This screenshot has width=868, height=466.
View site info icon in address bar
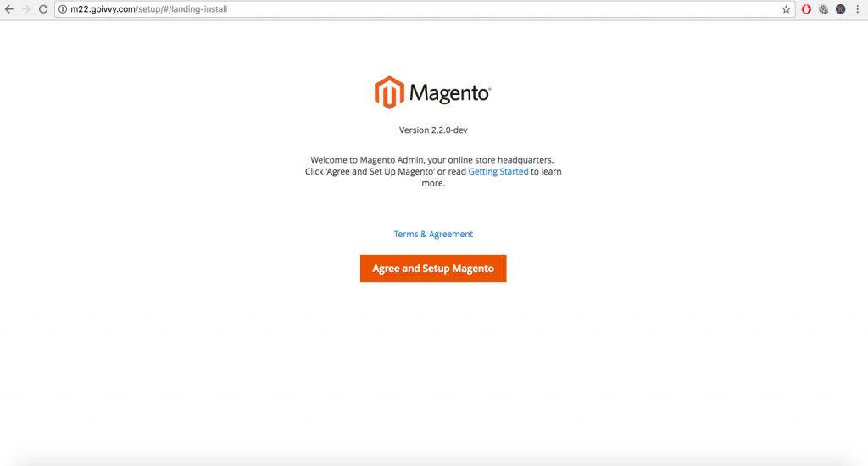[x=63, y=9]
